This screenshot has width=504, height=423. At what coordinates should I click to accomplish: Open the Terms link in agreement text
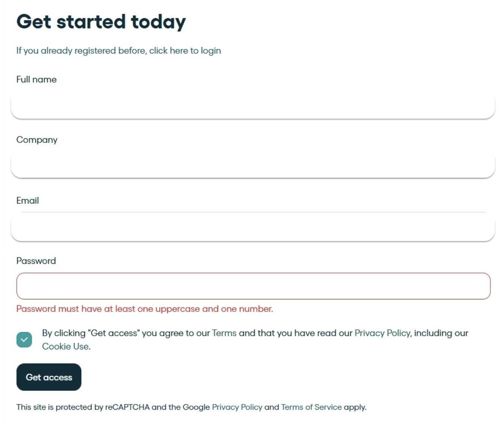(224, 333)
